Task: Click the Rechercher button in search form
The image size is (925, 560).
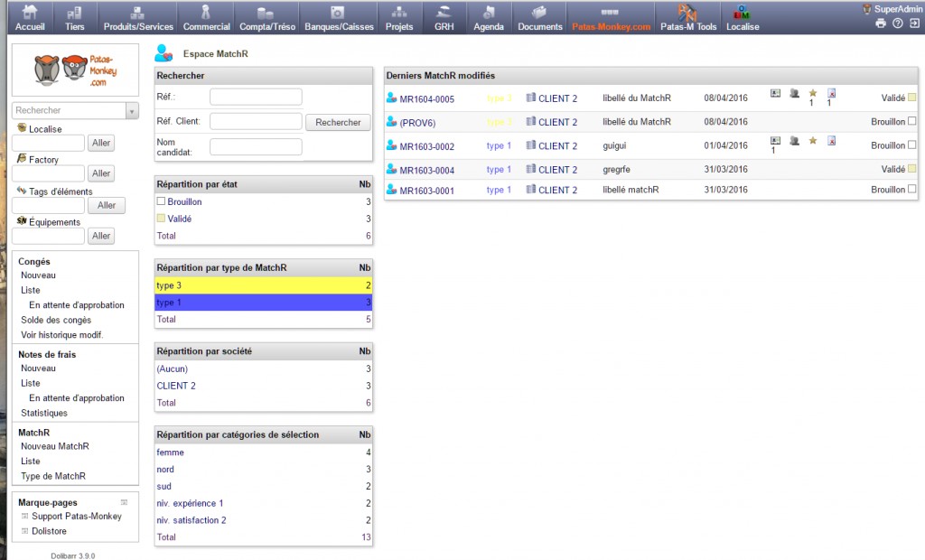Action: 339,122
